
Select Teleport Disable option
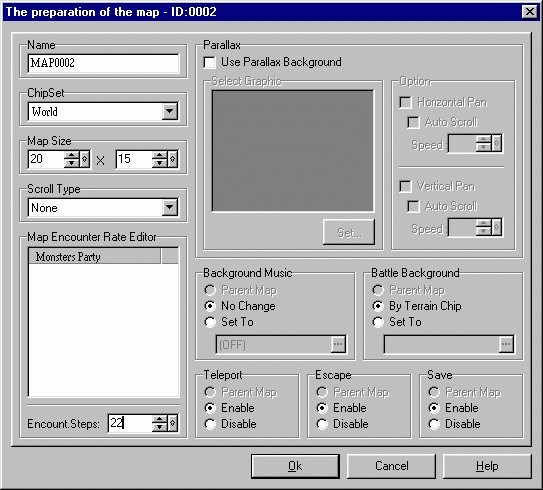(x=210, y=424)
